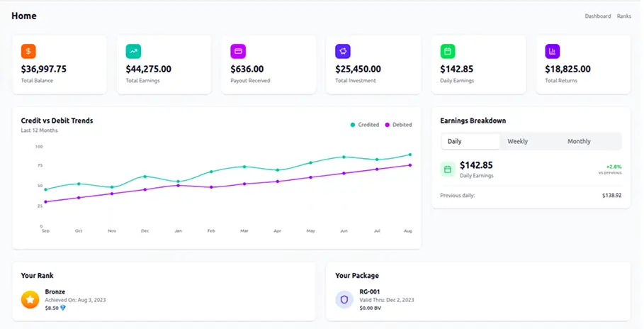
Task: Click the $142.85 amount in Earnings Breakdown
Action: click(476, 165)
